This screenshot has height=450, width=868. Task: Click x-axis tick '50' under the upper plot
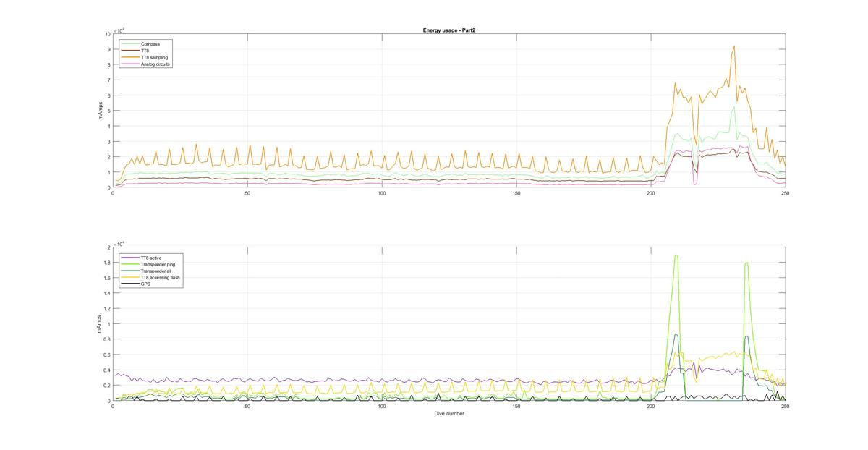click(247, 194)
